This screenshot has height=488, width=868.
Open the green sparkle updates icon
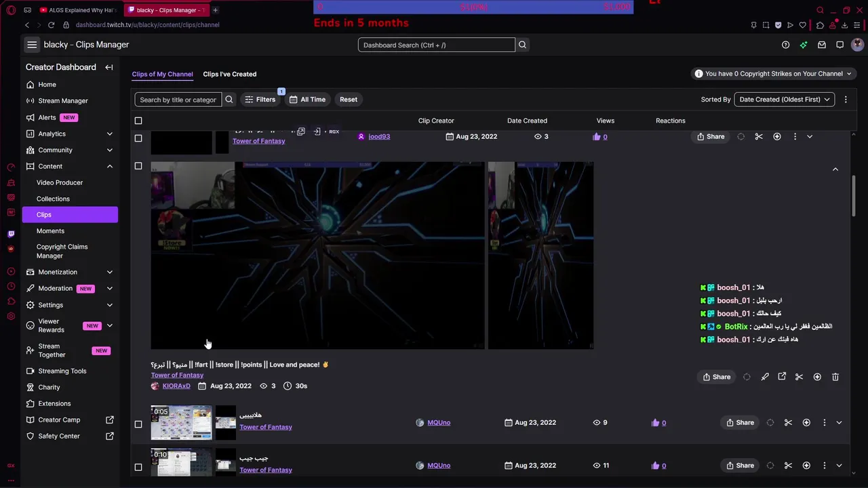click(x=804, y=45)
